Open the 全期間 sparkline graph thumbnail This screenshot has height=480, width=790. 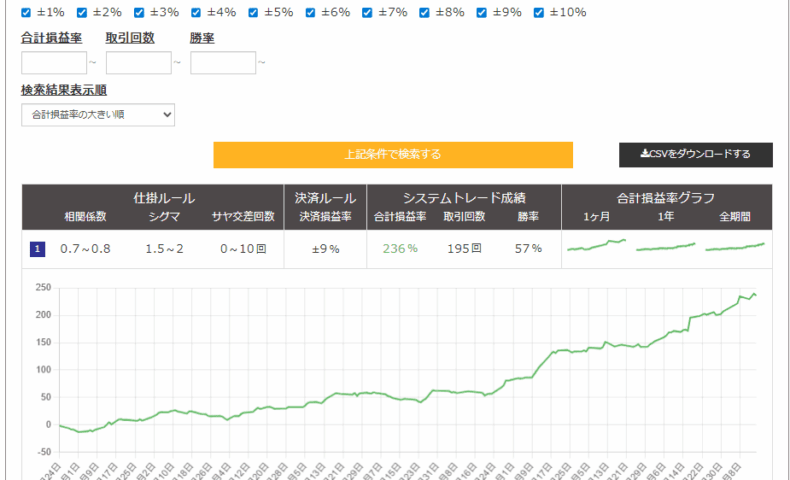point(735,247)
